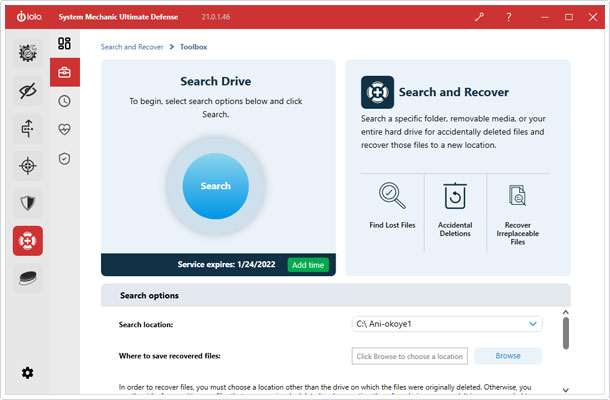Open the heart health monitor submenu icon

(x=64, y=129)
